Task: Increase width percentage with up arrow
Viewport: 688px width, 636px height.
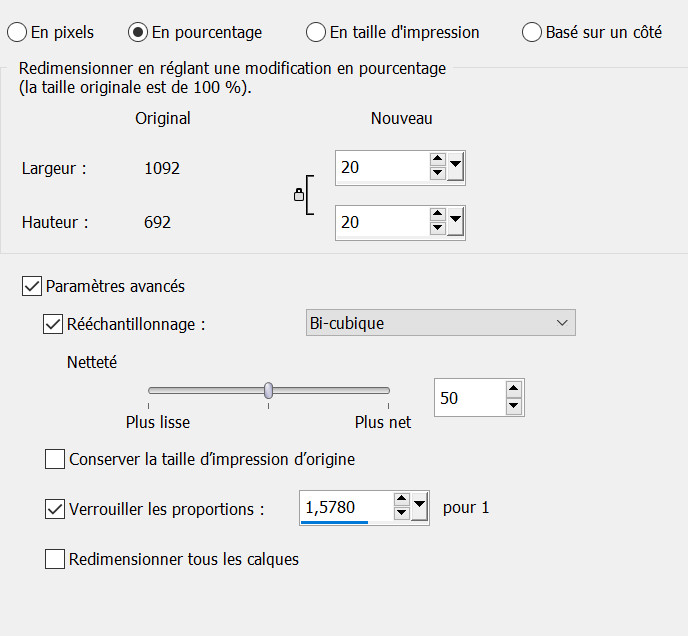Action: coord(437,160)
